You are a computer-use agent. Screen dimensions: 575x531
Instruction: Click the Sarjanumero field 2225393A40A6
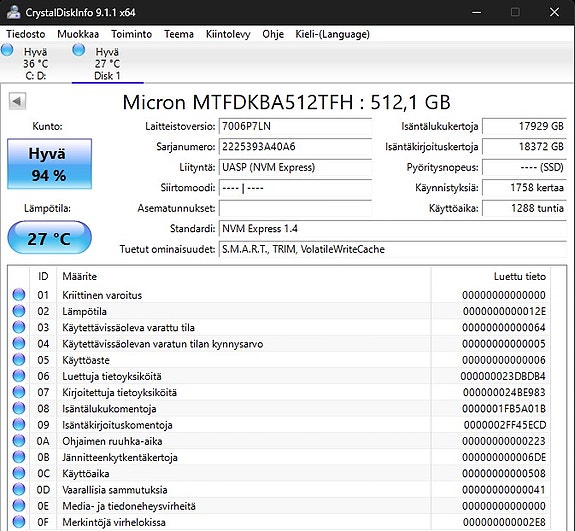pos(295,147)
